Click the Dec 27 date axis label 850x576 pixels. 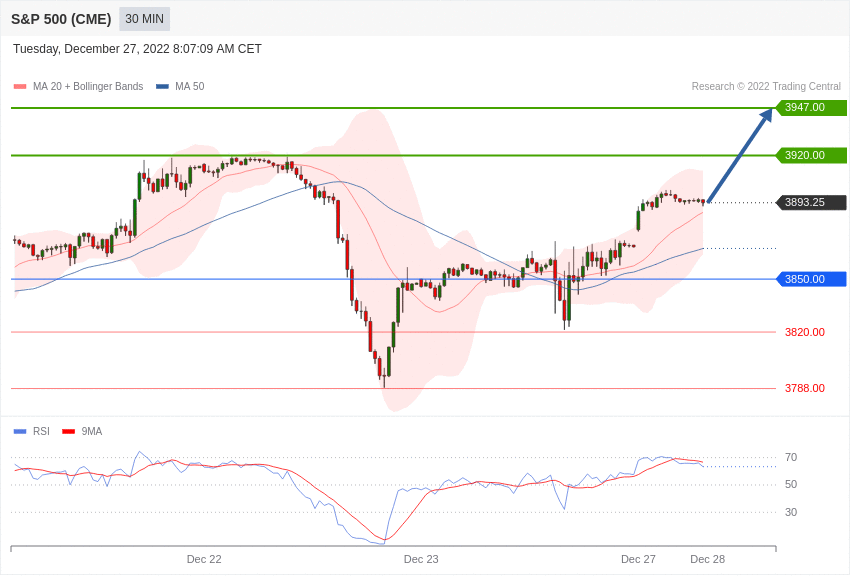pyautogui.click(x=638, y=559)
